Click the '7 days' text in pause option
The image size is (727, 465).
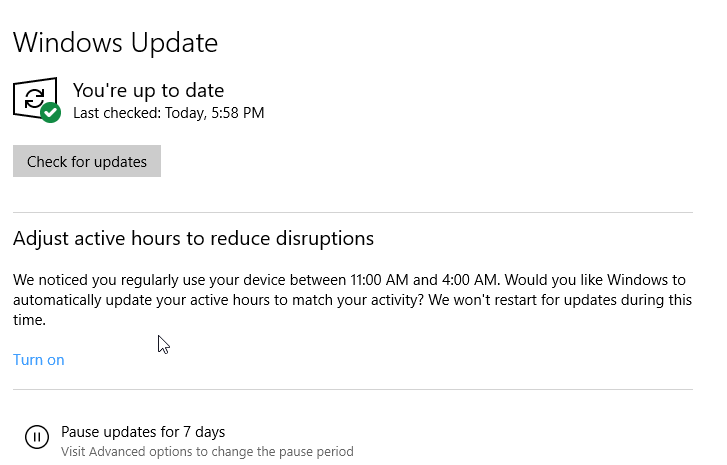tap(204, 432)
